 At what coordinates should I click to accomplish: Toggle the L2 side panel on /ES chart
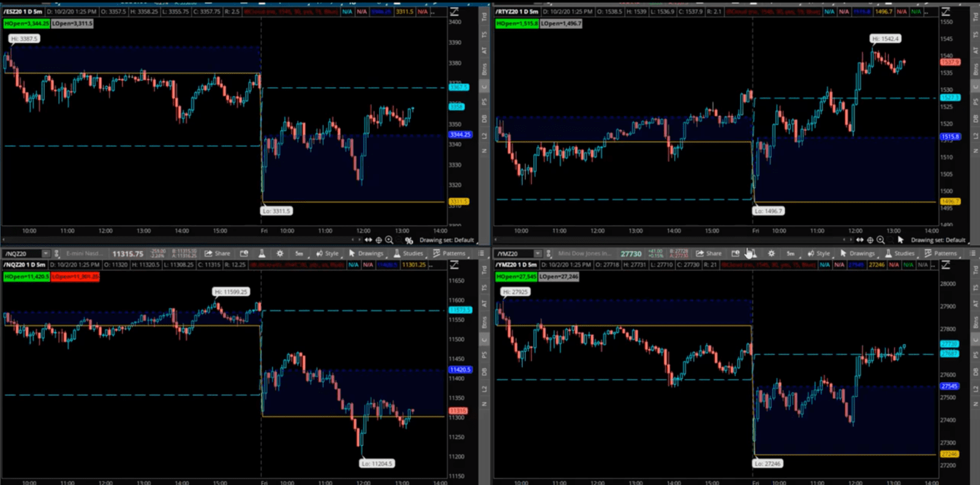pyautogui.click(x=484, y=135)
